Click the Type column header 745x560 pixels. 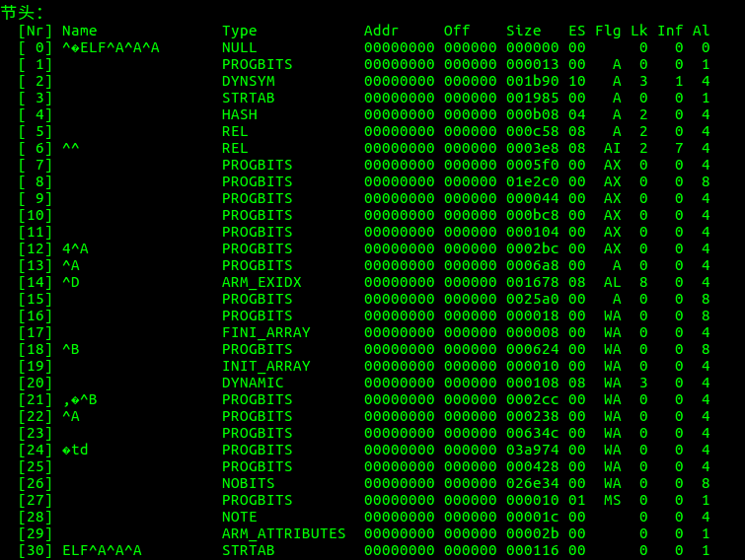[240, 32]
